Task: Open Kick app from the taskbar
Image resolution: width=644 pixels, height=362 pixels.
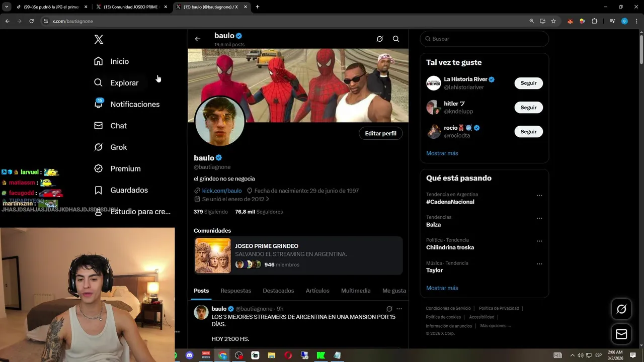Action: point(321,355)
